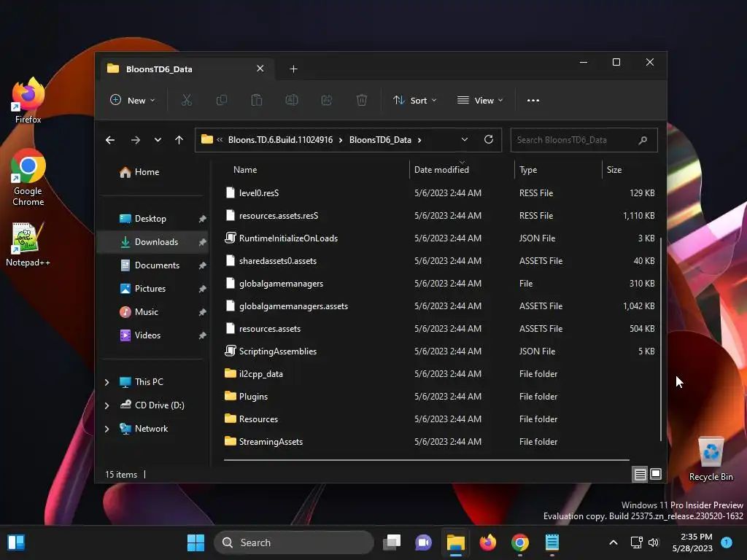This screenshot has height=560, width=747.
Task: Select RuntimeInitializeOnLoads JSON file
Action: coord(441,238)
